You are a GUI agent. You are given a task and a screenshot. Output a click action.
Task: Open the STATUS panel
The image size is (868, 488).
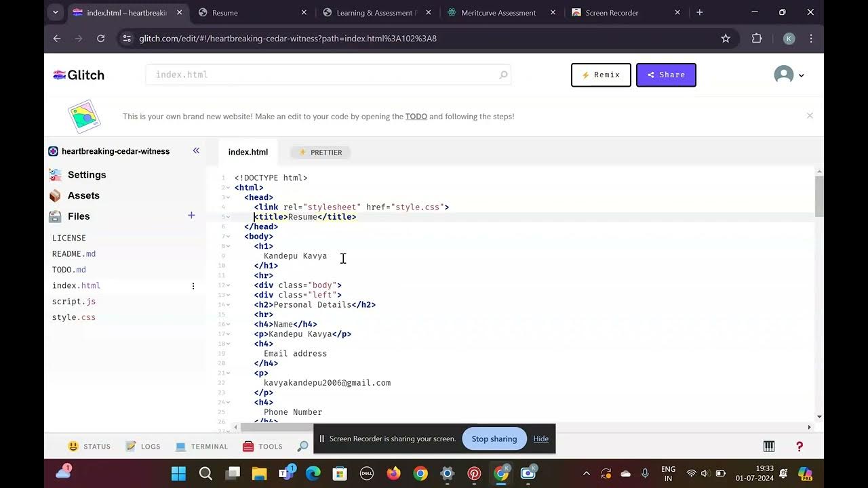[x=90, y=447]
